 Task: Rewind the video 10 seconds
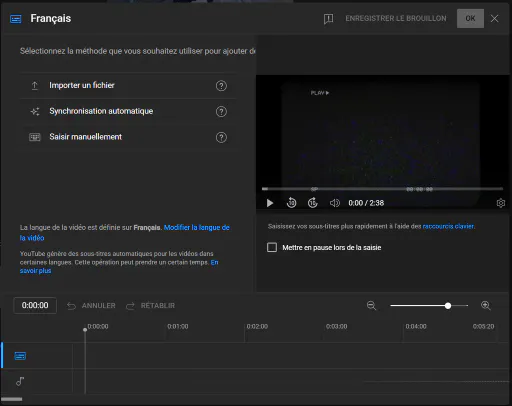[291, 203]
